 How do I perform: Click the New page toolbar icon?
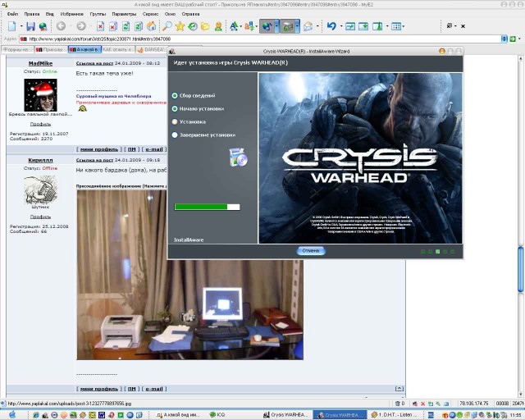12,26
